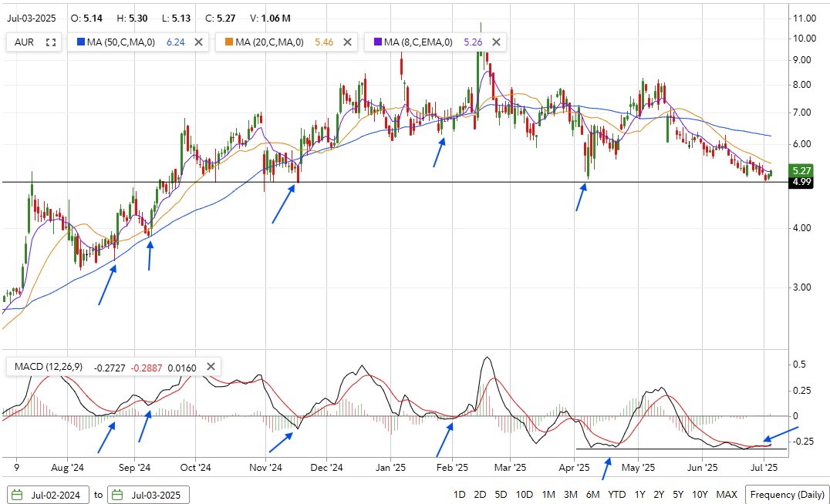The image size is (830, 504).
Task: Select the 1M time range
Action: pos(548,495)
